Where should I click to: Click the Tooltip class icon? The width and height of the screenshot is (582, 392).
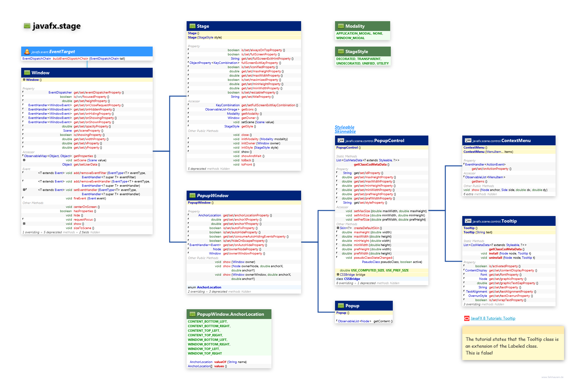coord(468,221)
